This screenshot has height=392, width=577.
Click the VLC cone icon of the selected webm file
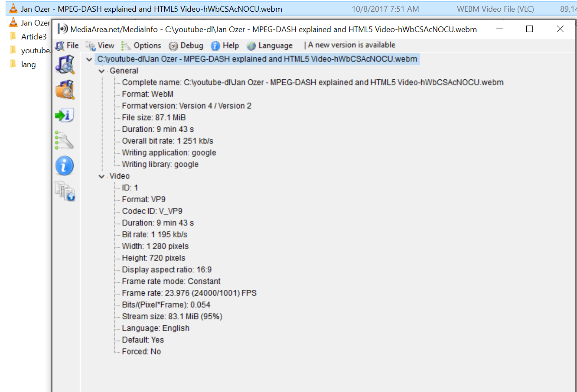pyautogui.click(x=13, y=8)
